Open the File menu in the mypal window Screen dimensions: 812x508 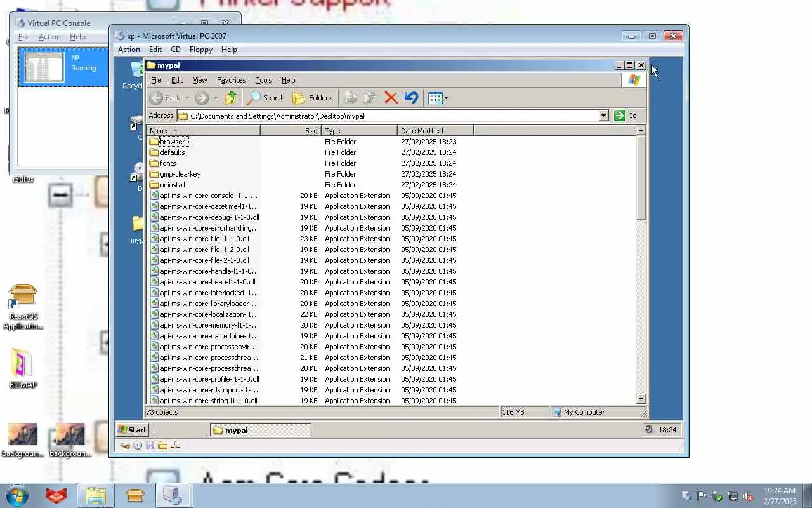[156, 80]
